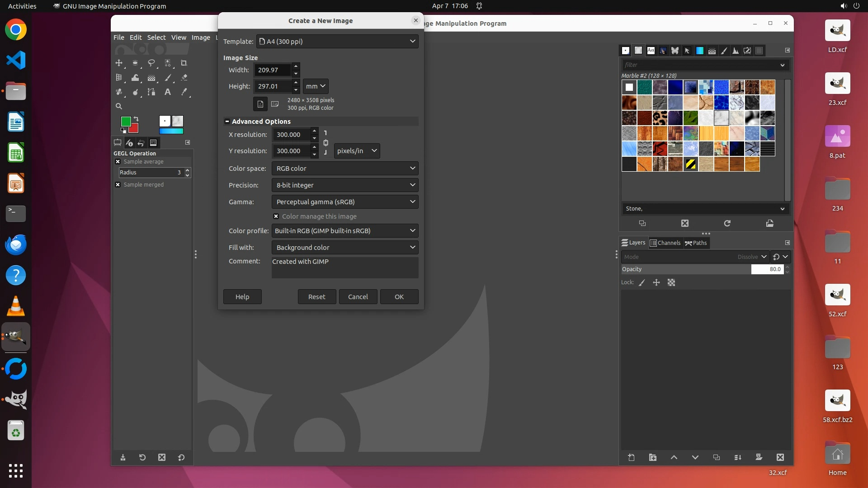Image resolution: width=868 pixels, height=488 pixels.
Task: Toggle Sample merged checkbox
Action: [118, 185]
